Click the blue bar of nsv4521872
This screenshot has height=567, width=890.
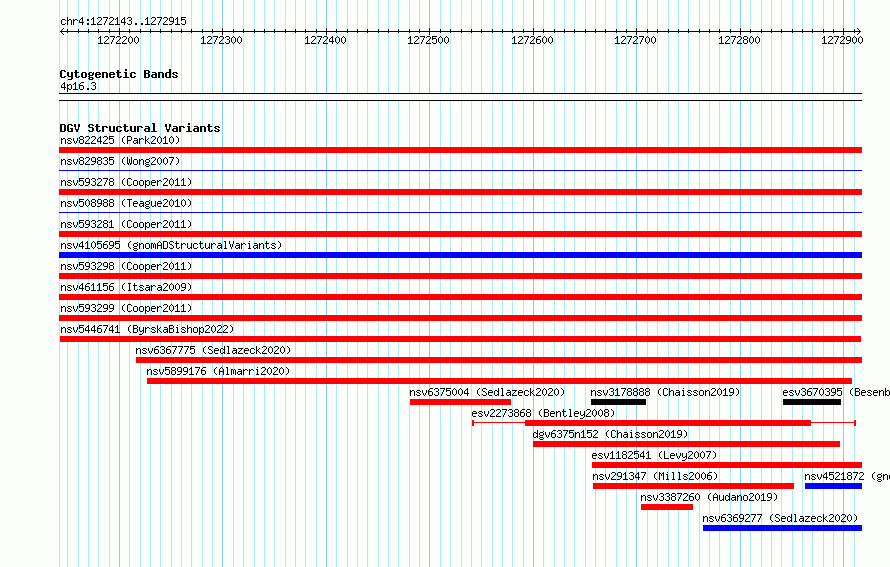(833, 486)
